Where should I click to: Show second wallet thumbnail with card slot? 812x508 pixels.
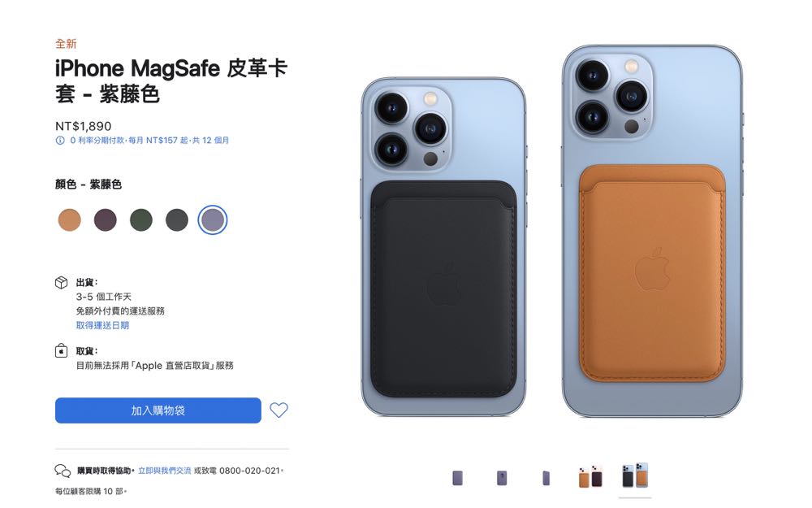click(x=502, y=477)
